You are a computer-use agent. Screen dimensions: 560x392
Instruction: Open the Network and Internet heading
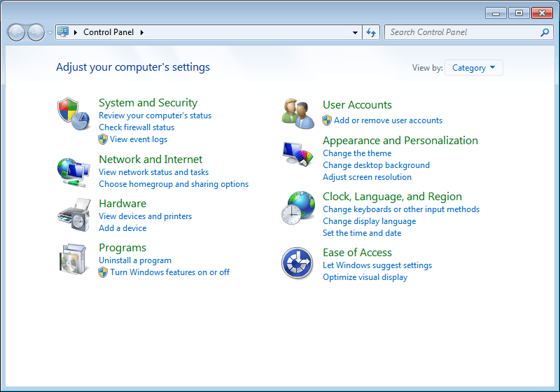click(150, 159)
